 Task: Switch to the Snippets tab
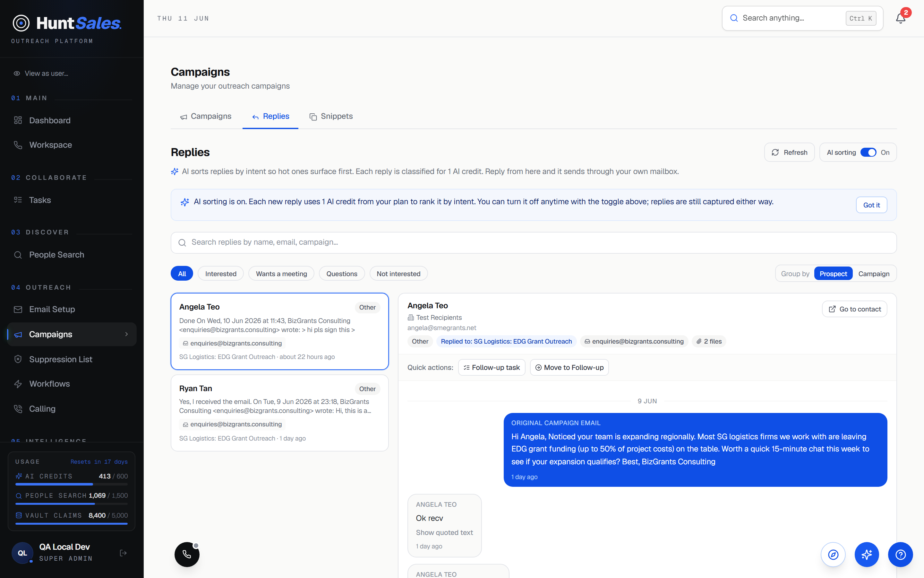click(331, 116)
